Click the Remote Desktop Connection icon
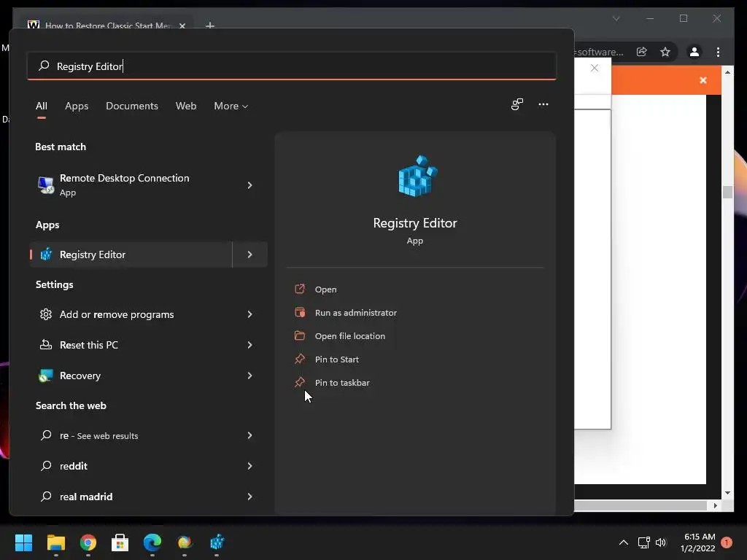 46,184
